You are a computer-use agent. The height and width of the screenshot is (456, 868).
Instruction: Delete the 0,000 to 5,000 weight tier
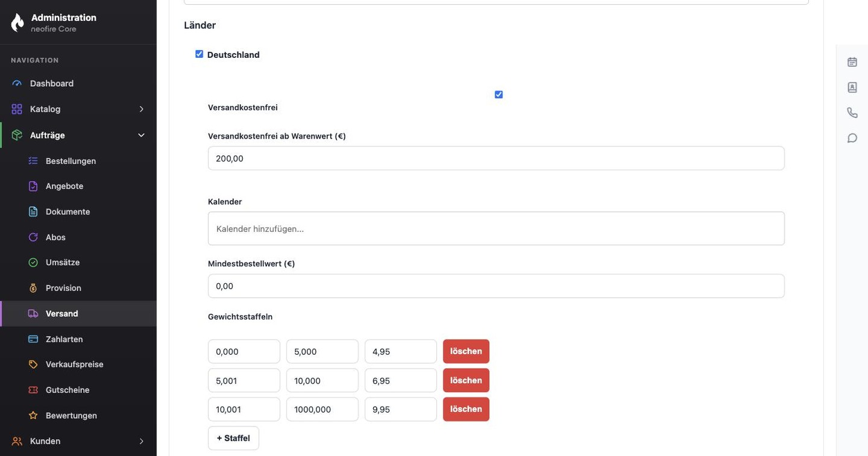click(x=466, y=351)
